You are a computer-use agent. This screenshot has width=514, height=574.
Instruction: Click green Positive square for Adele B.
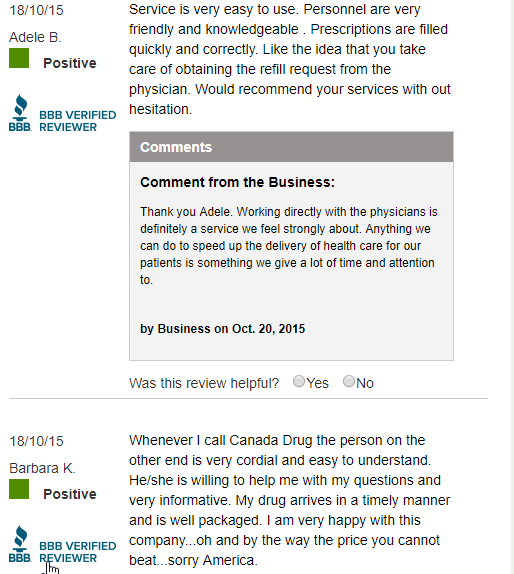(x=19, y=58)
